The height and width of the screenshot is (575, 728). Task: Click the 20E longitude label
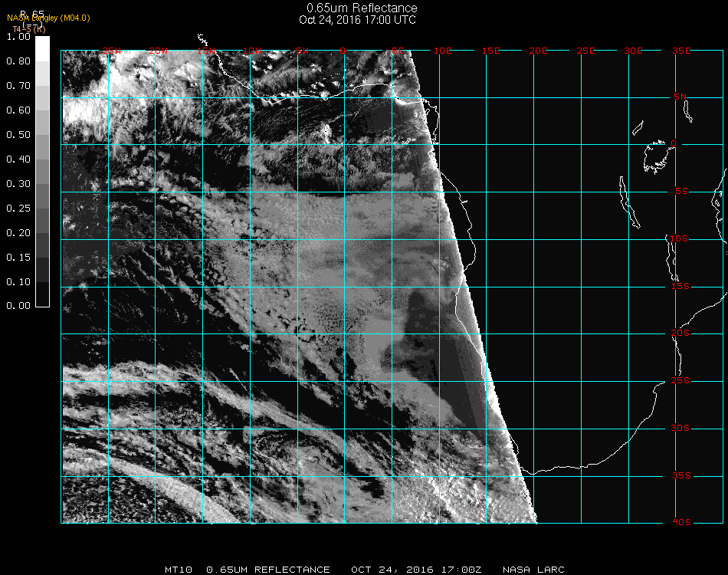point(538,51)
